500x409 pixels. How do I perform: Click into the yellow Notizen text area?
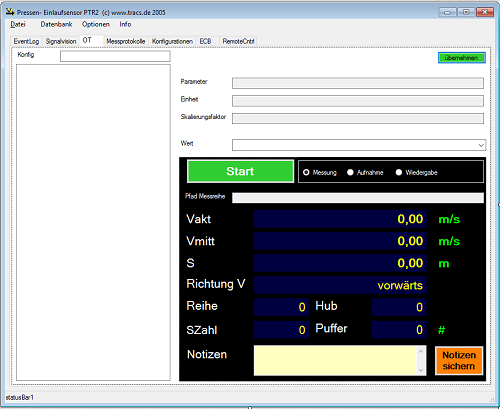[335, 361]
